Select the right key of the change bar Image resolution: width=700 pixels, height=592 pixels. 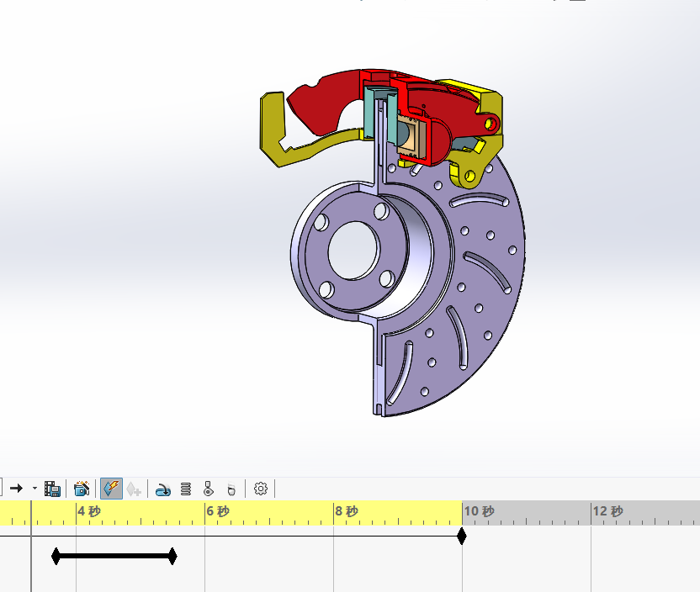click(172, 556)
